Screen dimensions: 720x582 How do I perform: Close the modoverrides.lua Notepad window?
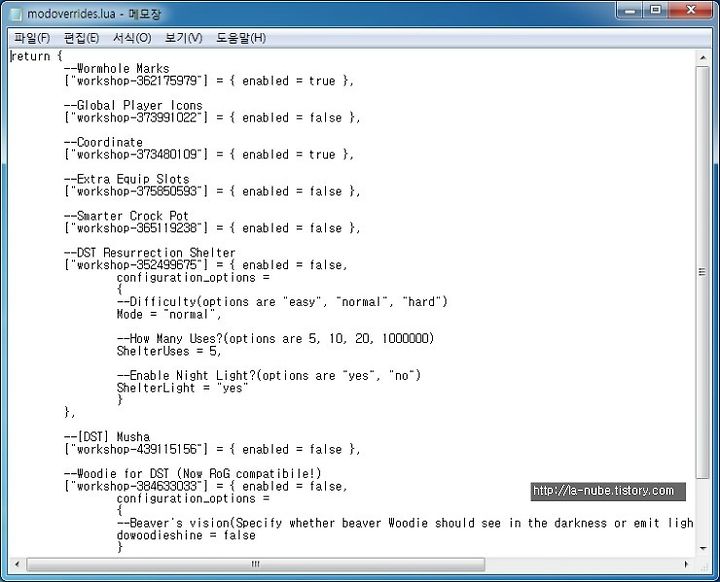click(x=691, y=10)
